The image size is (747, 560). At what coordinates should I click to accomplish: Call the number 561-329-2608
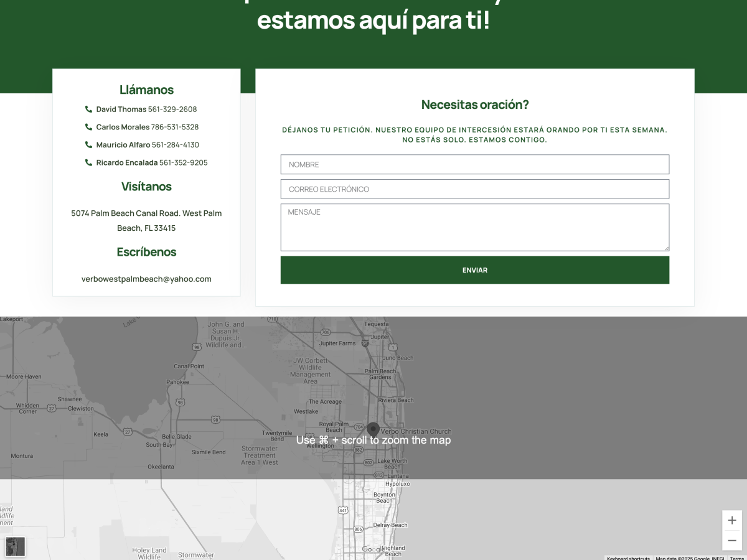pyautogui.click(x=172, y=109)
